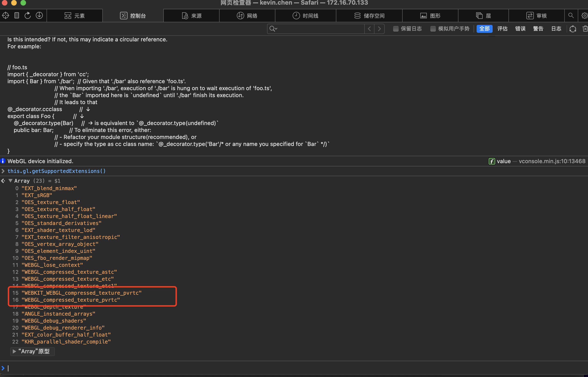Switch to the 网络 tab
588x377 pixels.
(x=247, y=16)
